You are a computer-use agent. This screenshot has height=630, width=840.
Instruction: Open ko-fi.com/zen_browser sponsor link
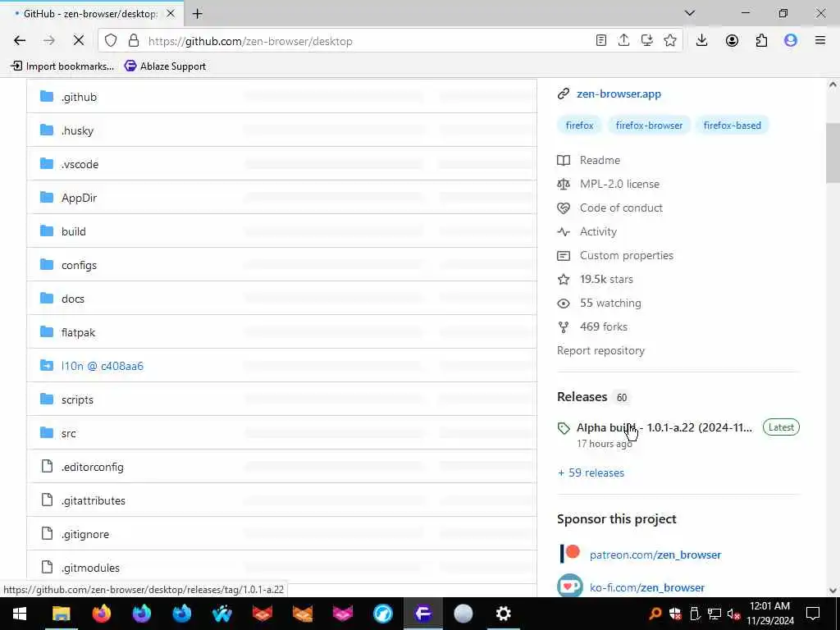647,587
